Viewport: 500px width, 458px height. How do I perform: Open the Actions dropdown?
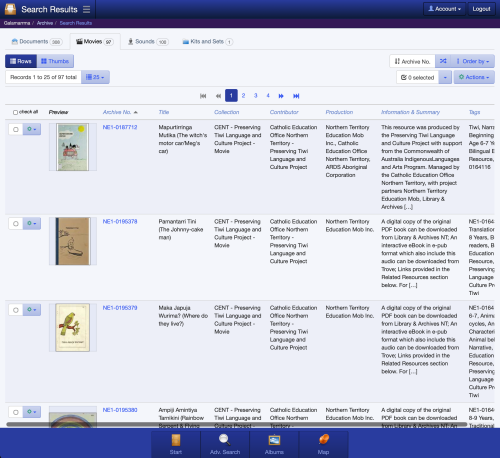tap(474, 77)
